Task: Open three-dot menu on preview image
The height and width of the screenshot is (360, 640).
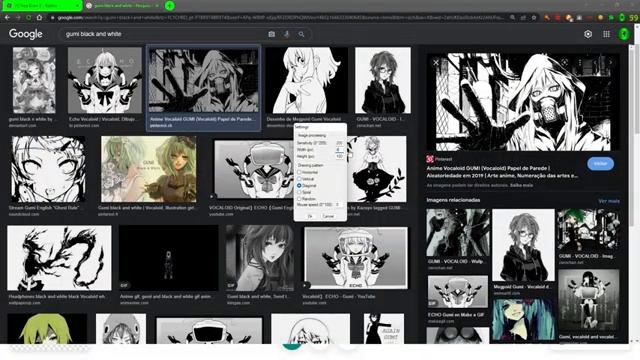Action: 580,62
